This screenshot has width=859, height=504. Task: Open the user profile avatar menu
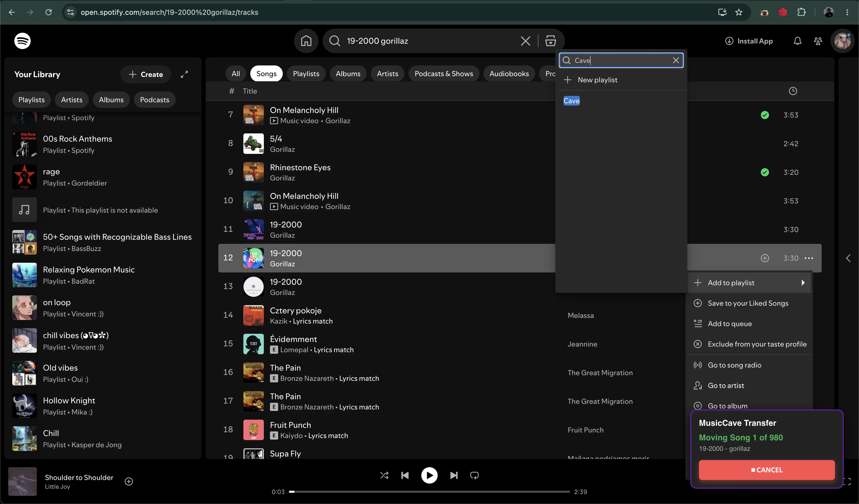[x=842, y=41]
